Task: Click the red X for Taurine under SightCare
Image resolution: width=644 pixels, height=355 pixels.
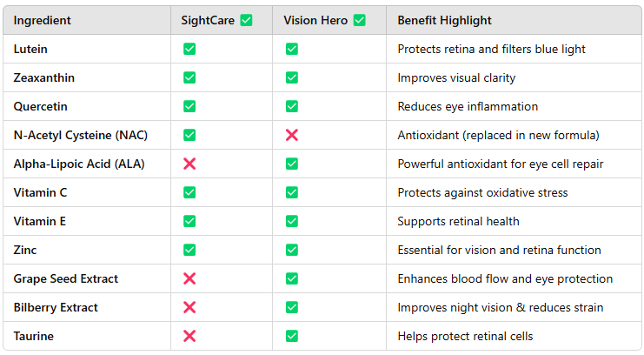Action: point(189,336)
